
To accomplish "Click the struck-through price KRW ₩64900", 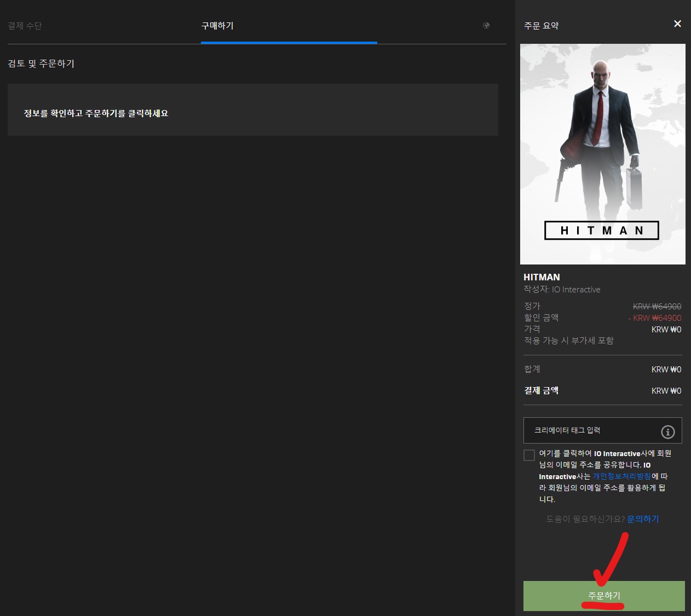I will (x=657, y=307).
